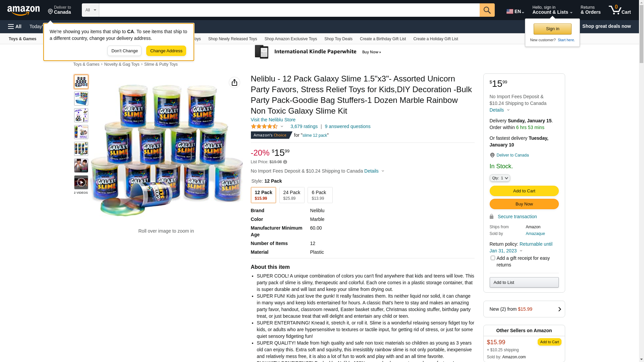The height and width of the screenshot is (362, 644).
Task: Play the product videos thumbnail
Action: click(x=81, y=182)
